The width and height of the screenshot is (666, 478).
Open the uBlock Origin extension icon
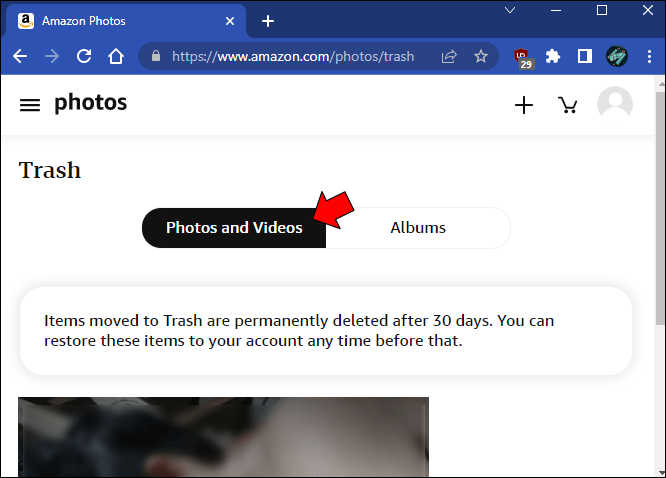tap(523, 57)
